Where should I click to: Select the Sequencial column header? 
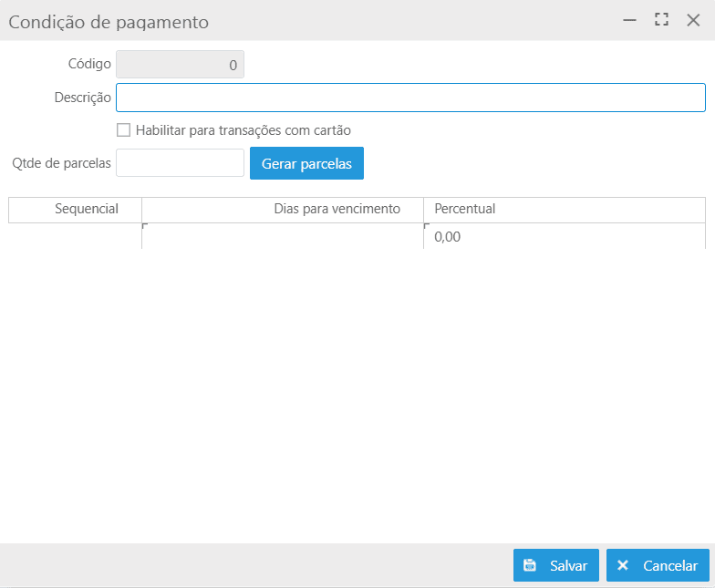tap(87, 209)
